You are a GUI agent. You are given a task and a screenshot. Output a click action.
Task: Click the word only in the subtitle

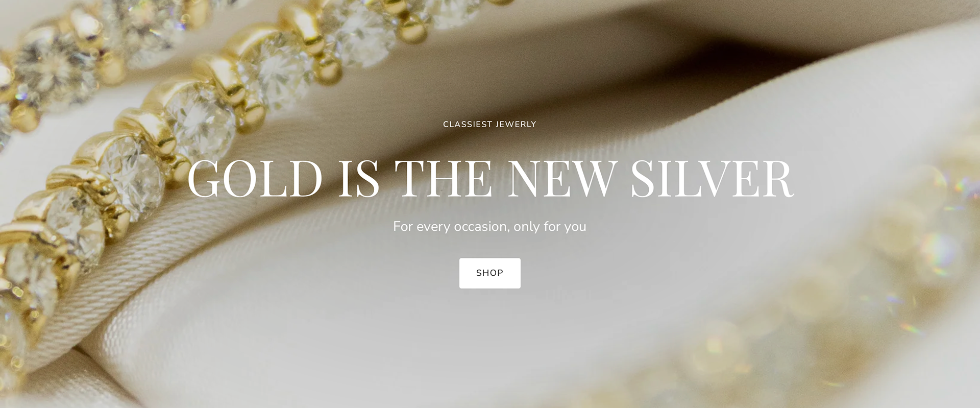(526, 227)
